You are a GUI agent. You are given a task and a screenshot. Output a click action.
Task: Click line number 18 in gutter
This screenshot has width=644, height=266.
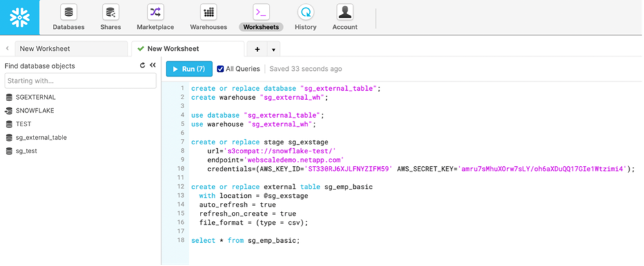(x=181, y=240)
